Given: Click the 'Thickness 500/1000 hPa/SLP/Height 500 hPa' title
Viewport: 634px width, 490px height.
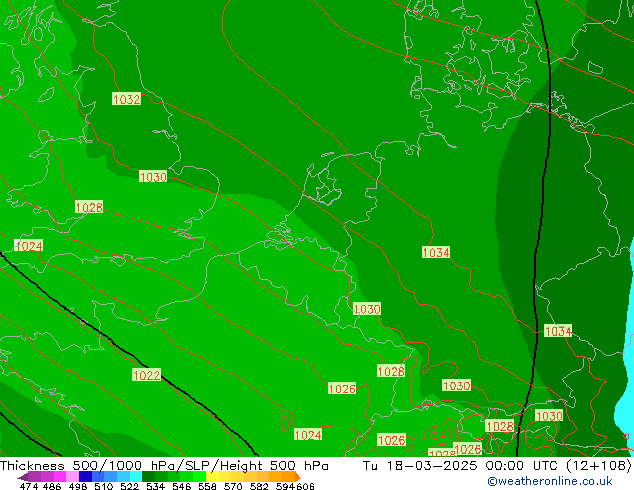Looking at the screenshot, I should 164,466.
